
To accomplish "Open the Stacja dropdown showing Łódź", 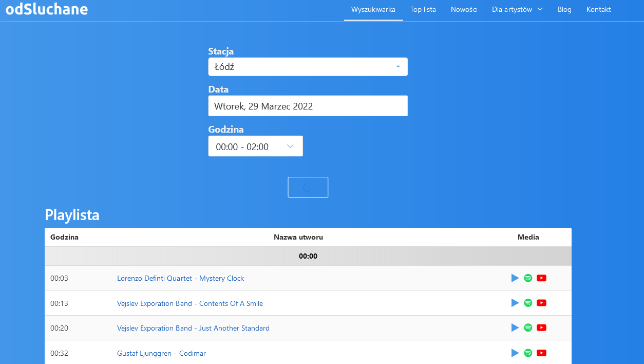I will pos(308,67).
